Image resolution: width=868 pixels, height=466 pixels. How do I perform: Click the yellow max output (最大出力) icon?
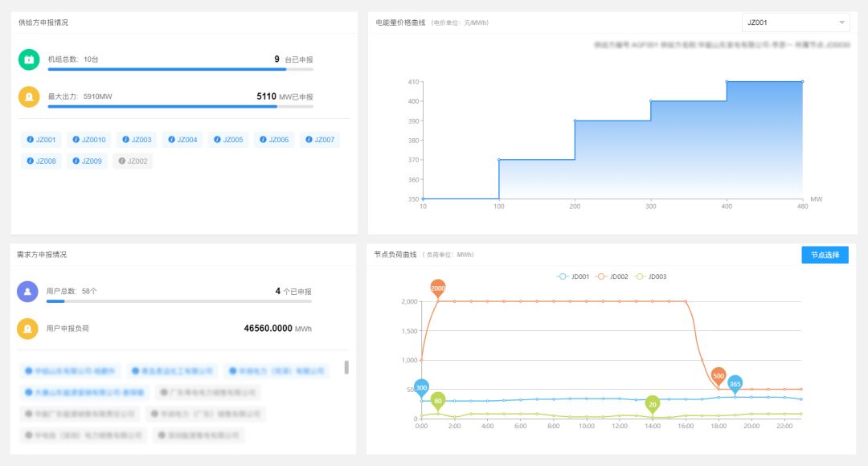(29, 96)
